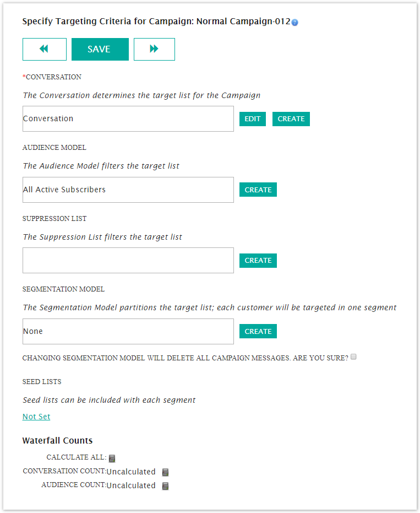Open the Conversation selection field
The image size is (420, 513).
pos(128,119)
